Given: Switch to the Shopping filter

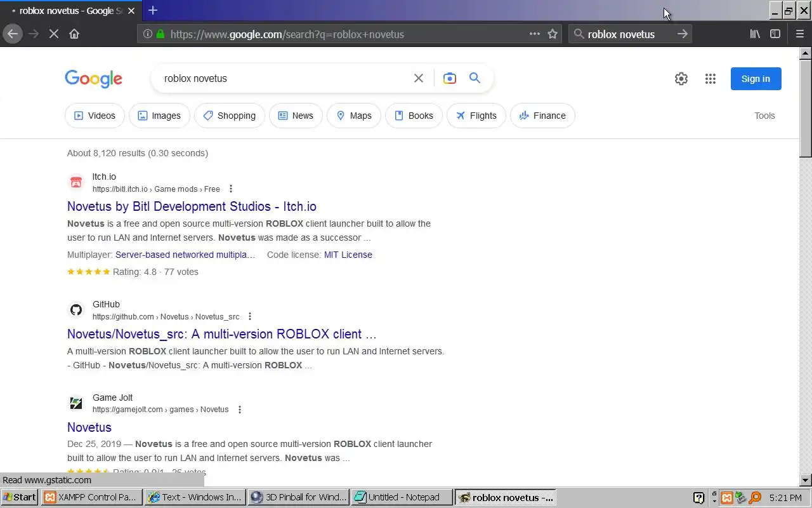Looking at the screenshot, I should coord(230,116).
